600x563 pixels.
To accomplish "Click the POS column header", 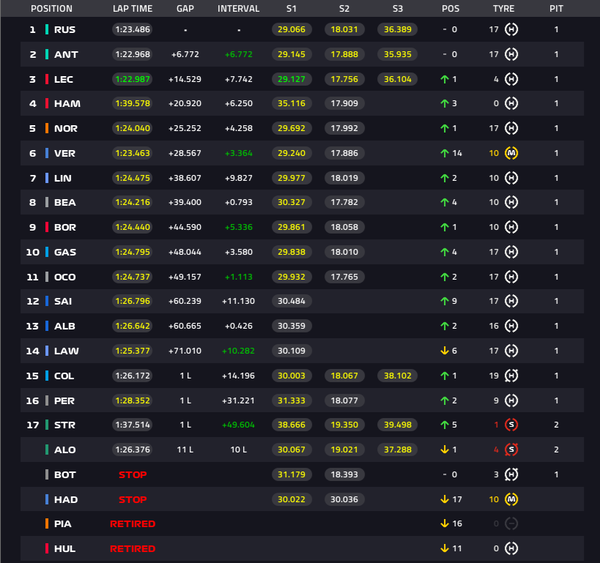I will pyautogui.click(x=450, y=8).
